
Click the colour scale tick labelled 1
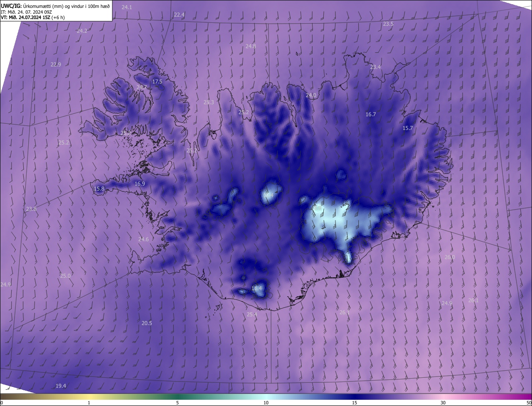[89, 403]
